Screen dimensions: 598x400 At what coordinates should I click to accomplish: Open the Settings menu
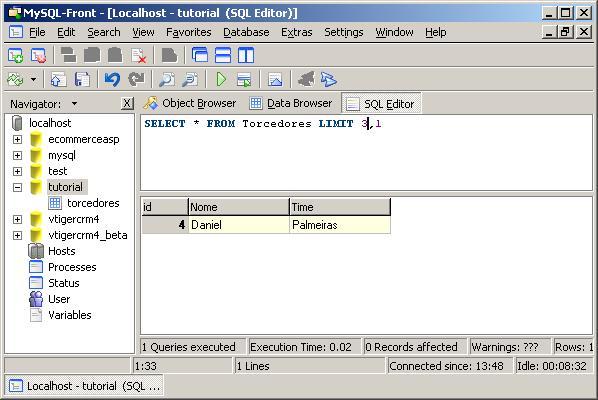pyautogui.click(x=344, y=32)
